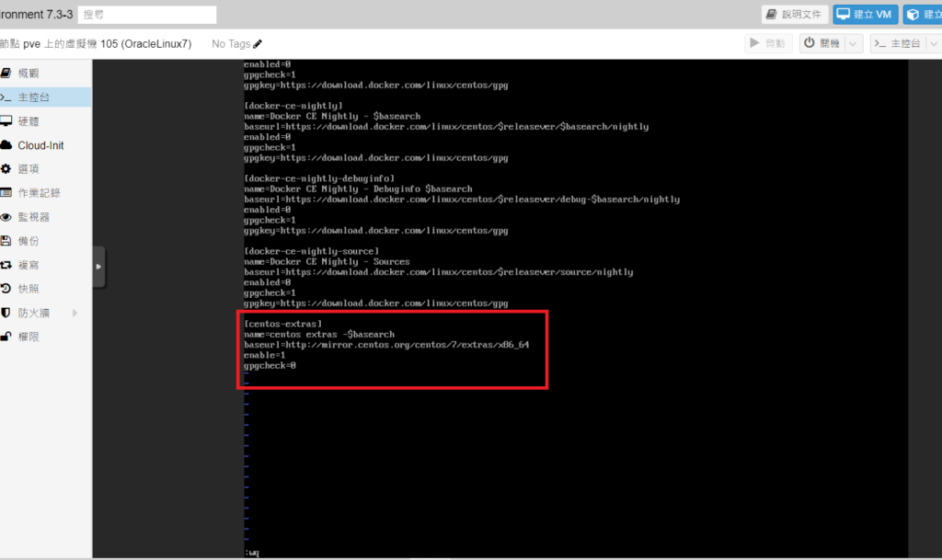Open 快照 snapshots in the sidebar

tap(29, 289)
